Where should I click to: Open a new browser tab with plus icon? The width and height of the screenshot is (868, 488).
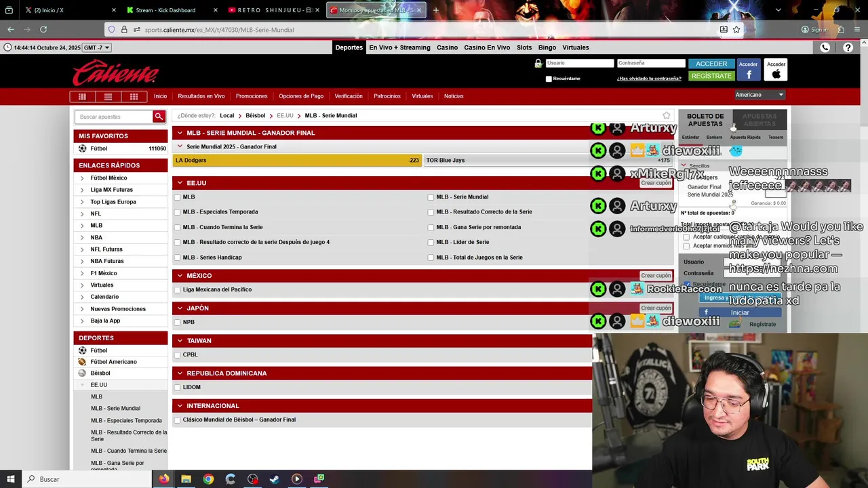click(x=435, y=10)
